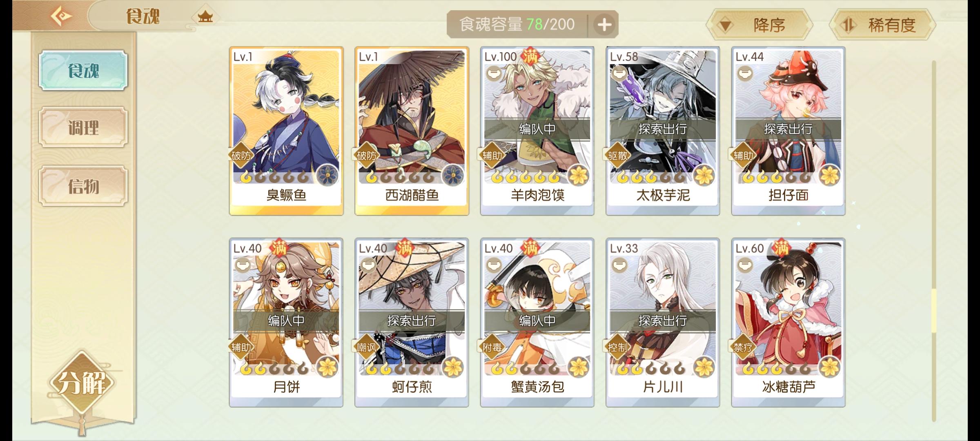Image resolution: width=980 pixels, height=441 pixels.
Task: Switch to the 调理 tab
Action: pos(83,128)
